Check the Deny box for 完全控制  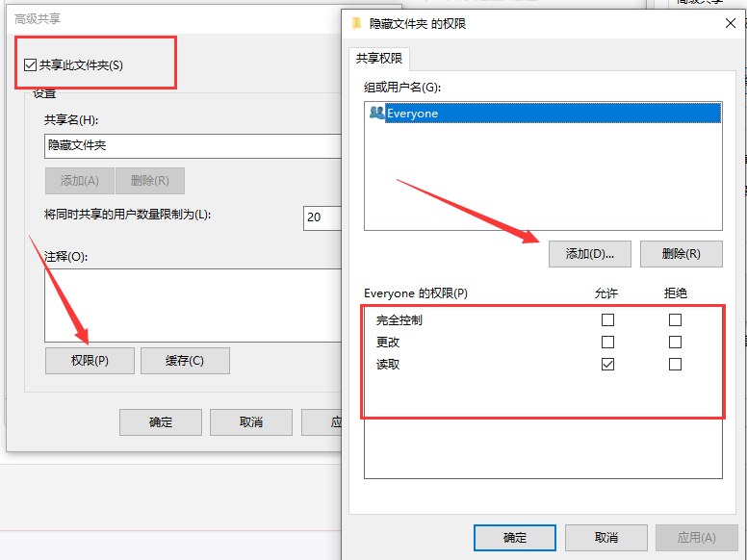coord(675,320)
